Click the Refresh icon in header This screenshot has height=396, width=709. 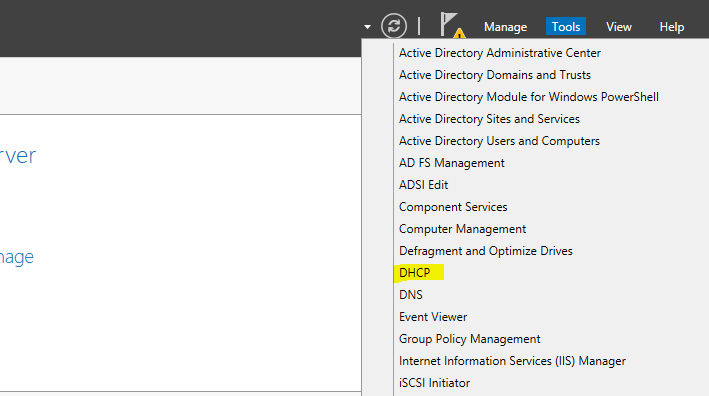point(393,26)
